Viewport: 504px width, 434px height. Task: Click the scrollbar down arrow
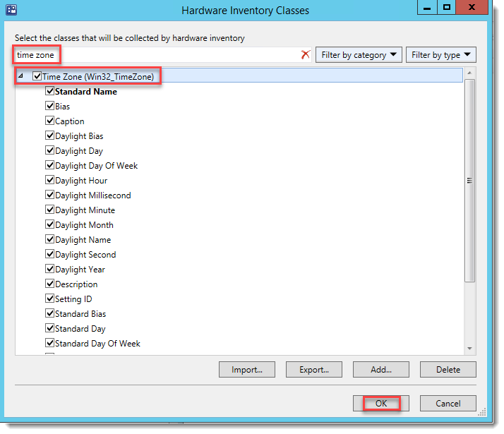coord(469,348)
